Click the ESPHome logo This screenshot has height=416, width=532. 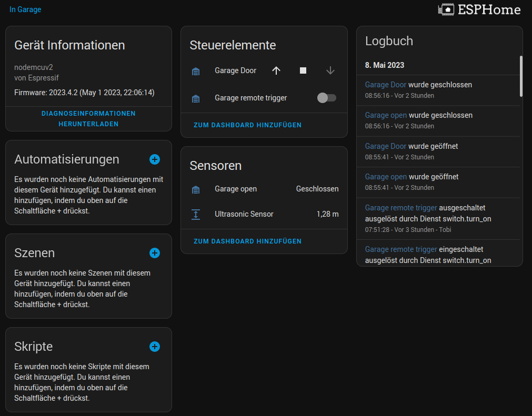tap(479, 9)
